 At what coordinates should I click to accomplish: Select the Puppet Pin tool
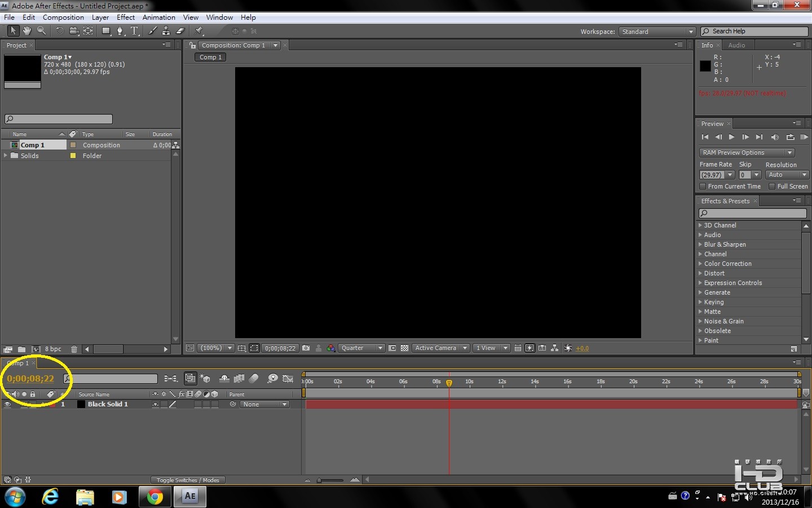(x=199, y=31)
